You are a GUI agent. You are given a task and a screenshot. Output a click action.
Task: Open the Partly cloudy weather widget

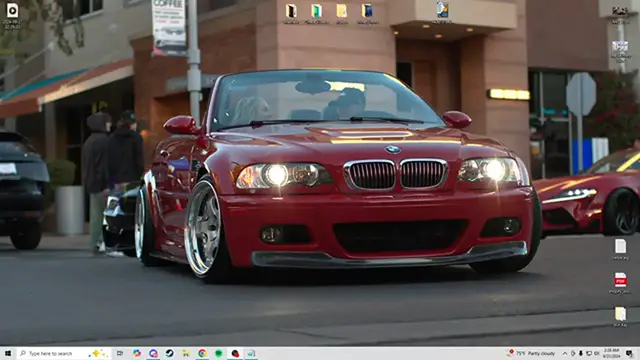click(x=531, y=353)
